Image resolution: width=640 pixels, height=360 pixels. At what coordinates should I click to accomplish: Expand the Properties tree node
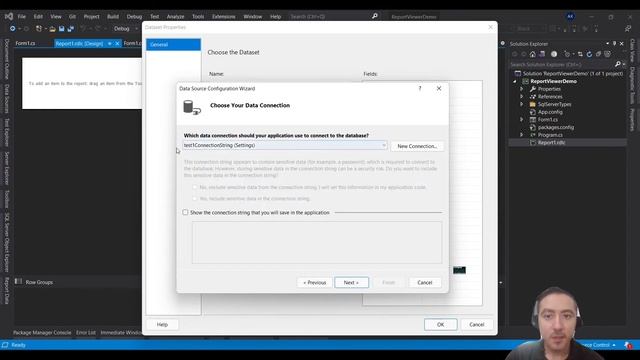tap(522, 89)
